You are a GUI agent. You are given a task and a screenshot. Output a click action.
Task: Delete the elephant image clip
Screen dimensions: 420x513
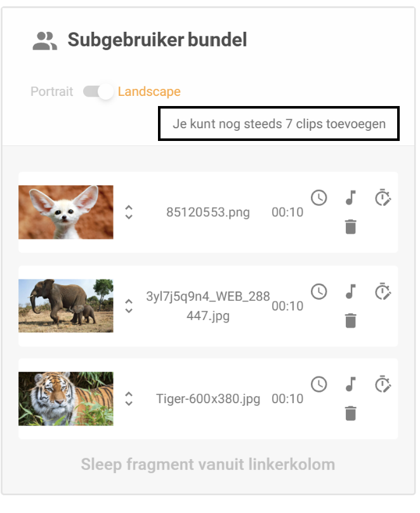point(350,321)
